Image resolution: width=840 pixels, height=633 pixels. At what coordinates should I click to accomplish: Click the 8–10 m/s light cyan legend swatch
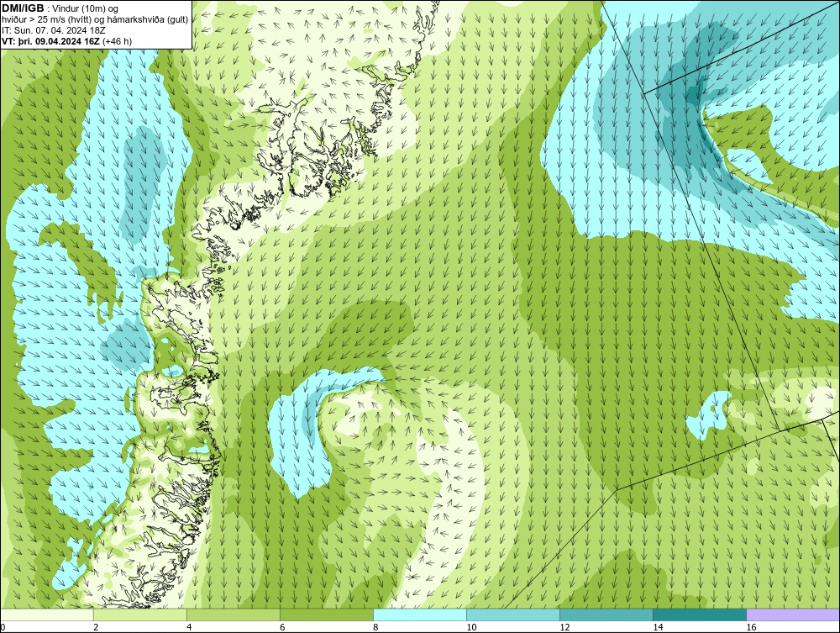420,615
